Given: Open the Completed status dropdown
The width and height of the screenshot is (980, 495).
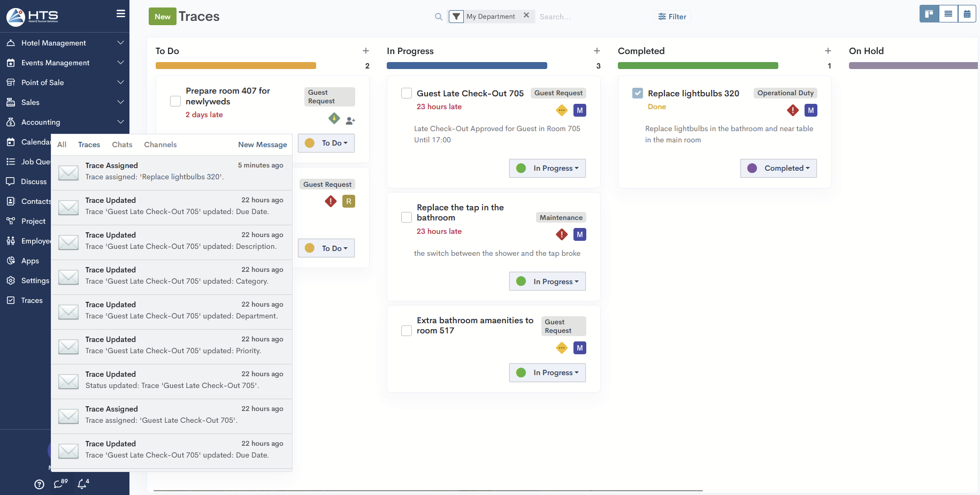Looking at the screenshot, I should [x=778, y=168].
